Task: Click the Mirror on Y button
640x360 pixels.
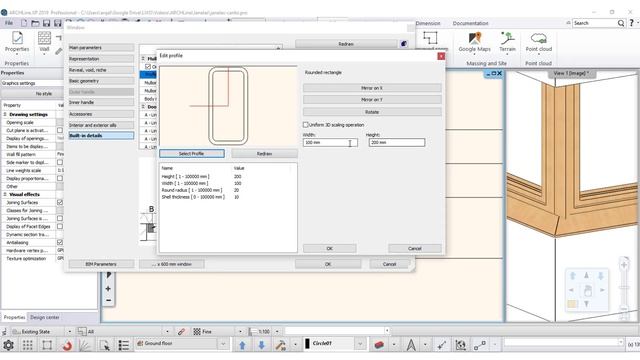Action: tap(372, 100)
